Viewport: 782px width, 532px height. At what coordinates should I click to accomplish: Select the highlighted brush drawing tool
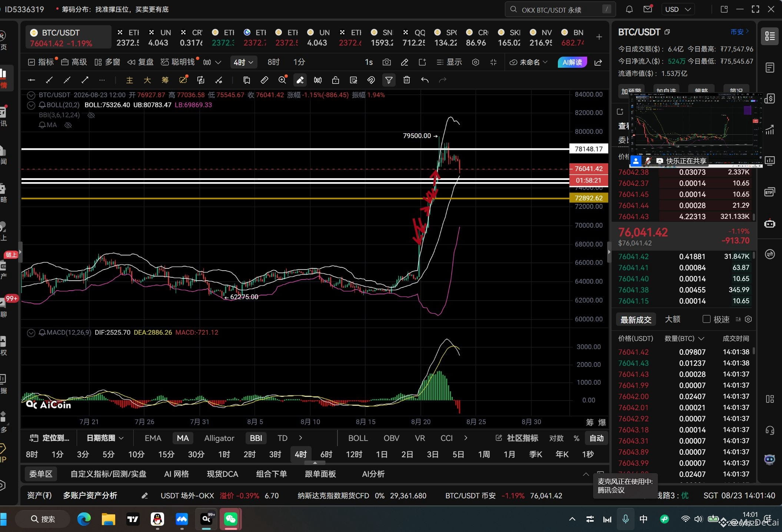pyautogui.click(x=300, y=80)
